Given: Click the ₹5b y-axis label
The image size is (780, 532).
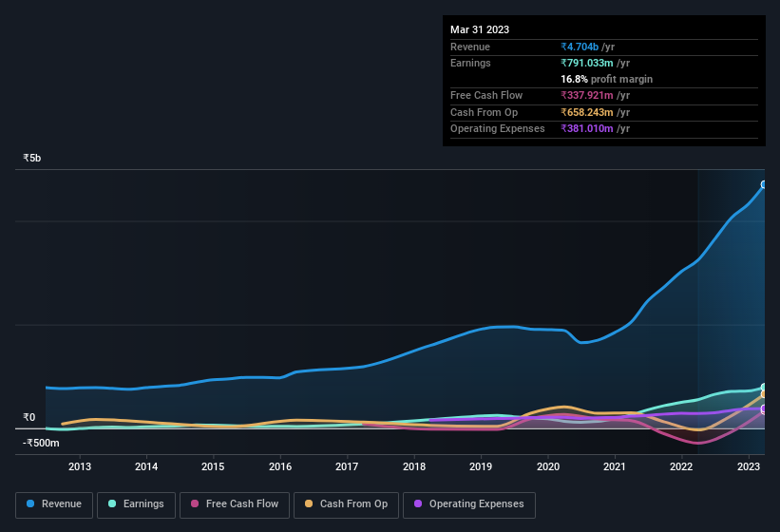Looking at the screenshot, I should click(x=32, y=158).
